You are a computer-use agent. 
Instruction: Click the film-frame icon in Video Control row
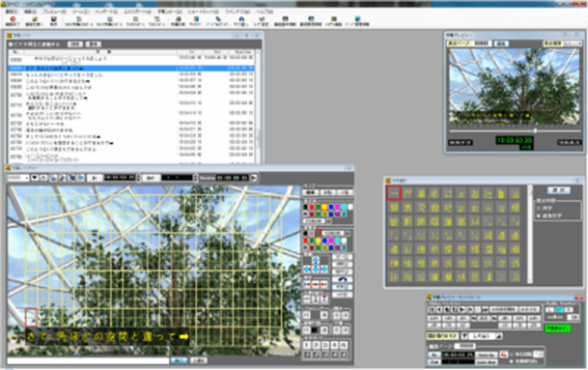(x=486, y=309)
